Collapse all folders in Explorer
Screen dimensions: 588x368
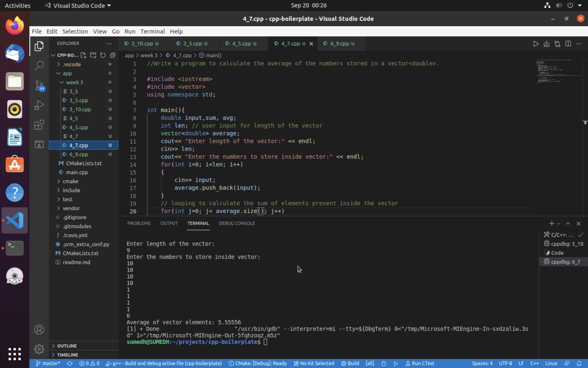coord(112,55)
